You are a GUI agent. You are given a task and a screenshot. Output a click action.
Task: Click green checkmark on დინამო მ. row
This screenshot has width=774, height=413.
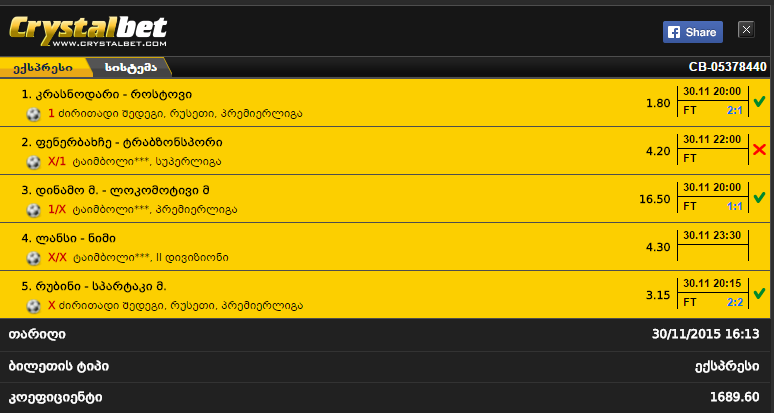pyautogui.click(x=759, y=197)
